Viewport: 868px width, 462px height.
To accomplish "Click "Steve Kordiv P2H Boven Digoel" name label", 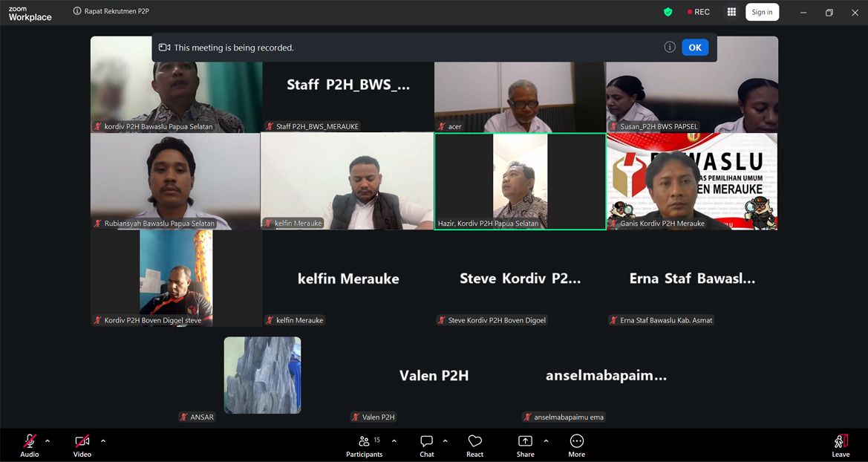I will tap(497, 320).
